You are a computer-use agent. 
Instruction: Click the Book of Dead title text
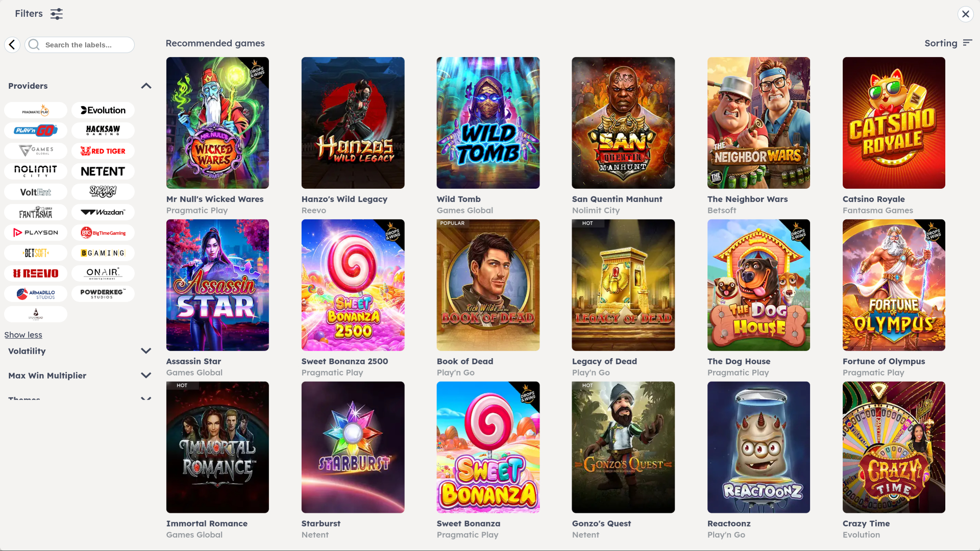click(x=464, y=361)
